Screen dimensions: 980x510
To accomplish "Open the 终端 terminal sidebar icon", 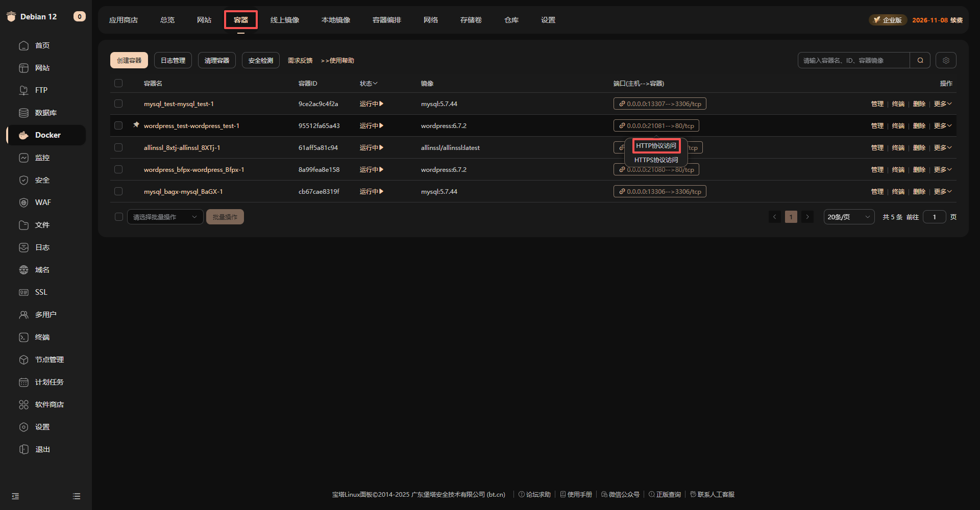I will pos(23,337).
